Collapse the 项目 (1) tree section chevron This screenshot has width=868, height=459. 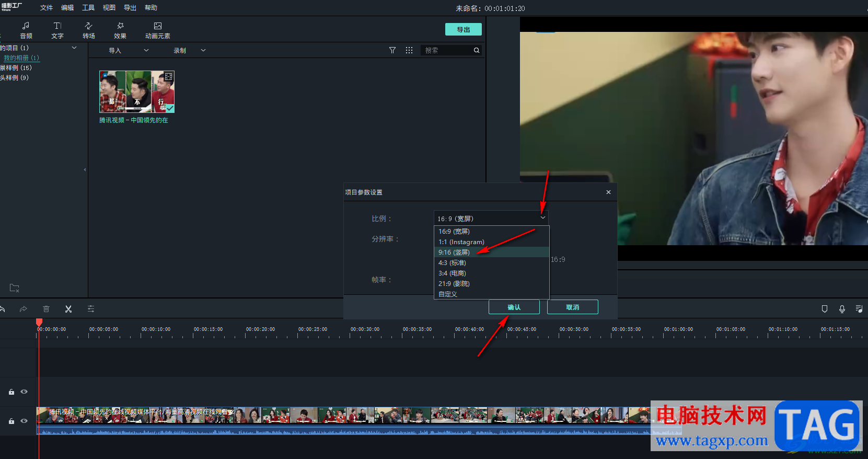tap(74, 48)
